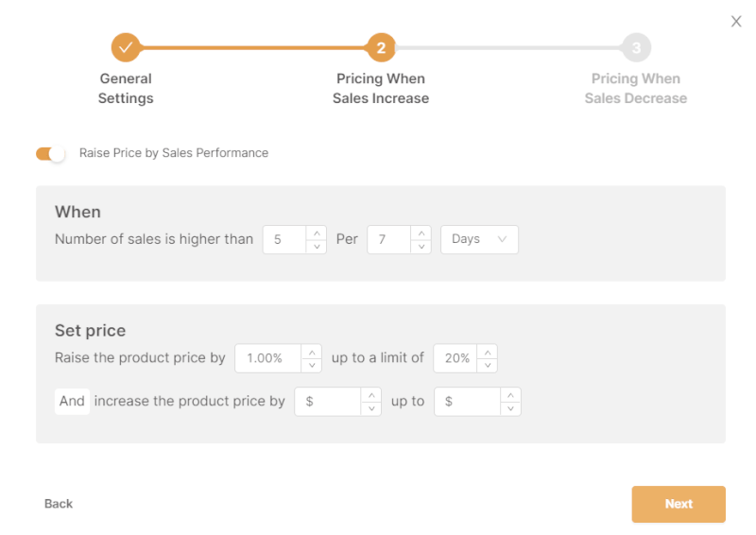Increase the Per value with up arrow
Viewport: 756px width, 535px height.
(x=421, y=233)
